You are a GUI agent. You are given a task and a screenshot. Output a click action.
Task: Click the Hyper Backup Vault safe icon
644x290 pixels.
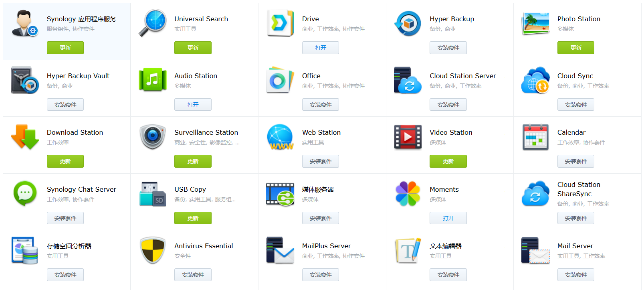(x=25, y=80)
